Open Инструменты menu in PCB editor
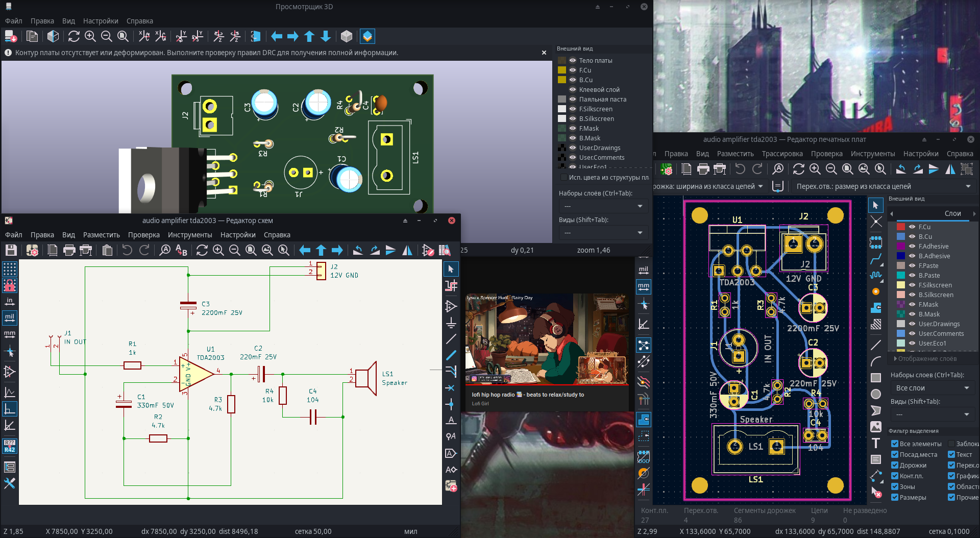This screenshot has width=980, height=538. pyautogui.click(x=873, y=154)
